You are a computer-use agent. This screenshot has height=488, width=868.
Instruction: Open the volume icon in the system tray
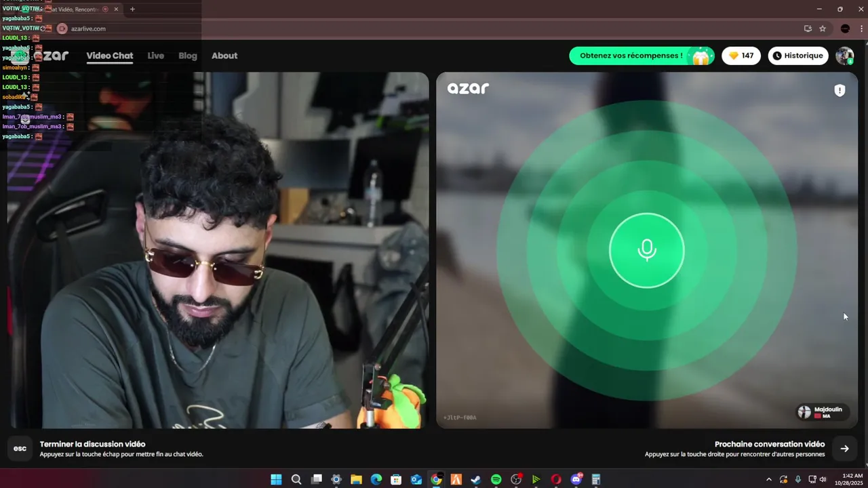(x=823, y=479)
